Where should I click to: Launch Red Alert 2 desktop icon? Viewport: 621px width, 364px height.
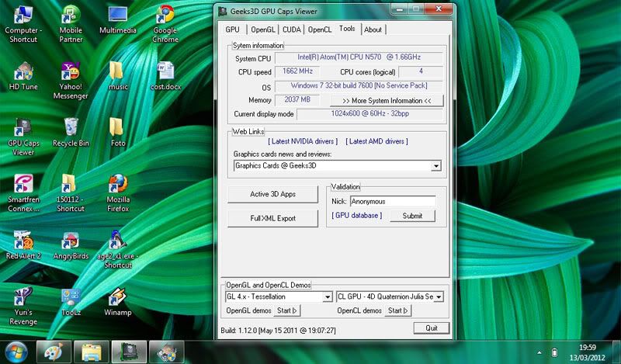tap(23, 245)
